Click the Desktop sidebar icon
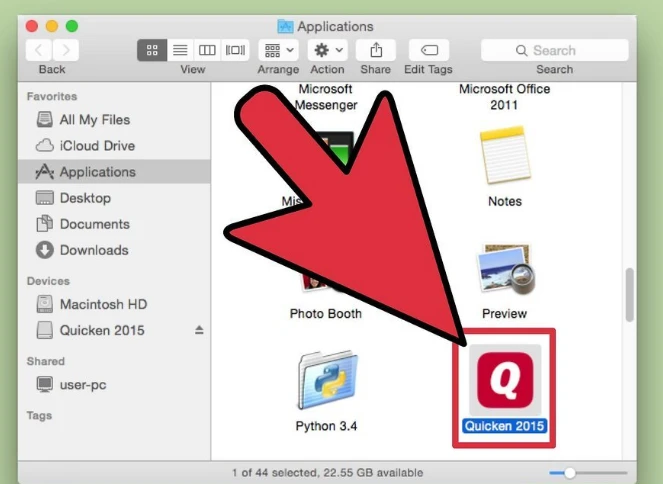Viewport: 663px width, 484px height. pos(44,198)
